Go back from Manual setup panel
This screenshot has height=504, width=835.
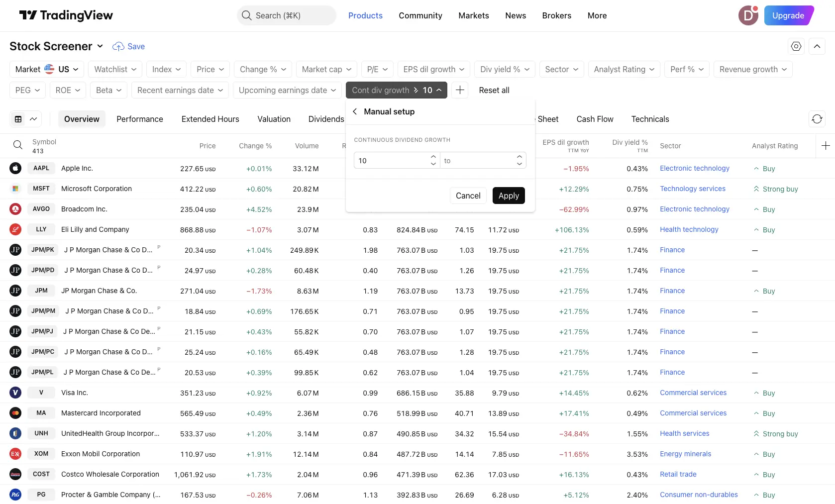(355, 111)
